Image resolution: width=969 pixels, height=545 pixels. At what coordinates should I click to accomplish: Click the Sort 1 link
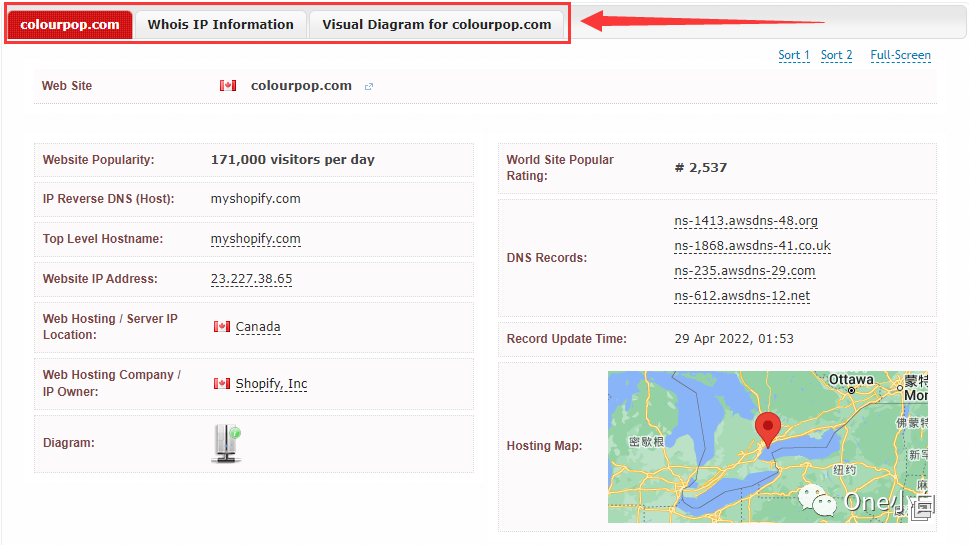(793, 55)
